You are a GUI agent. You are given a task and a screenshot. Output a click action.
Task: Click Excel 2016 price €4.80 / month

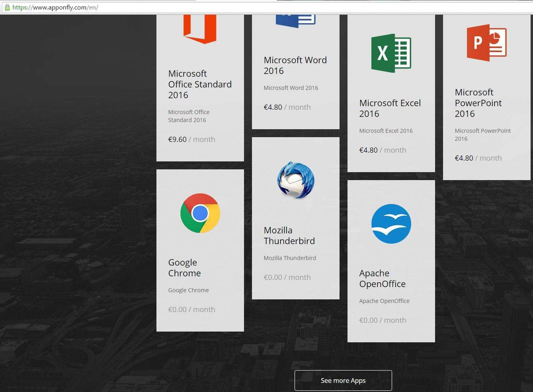point(383,150)
